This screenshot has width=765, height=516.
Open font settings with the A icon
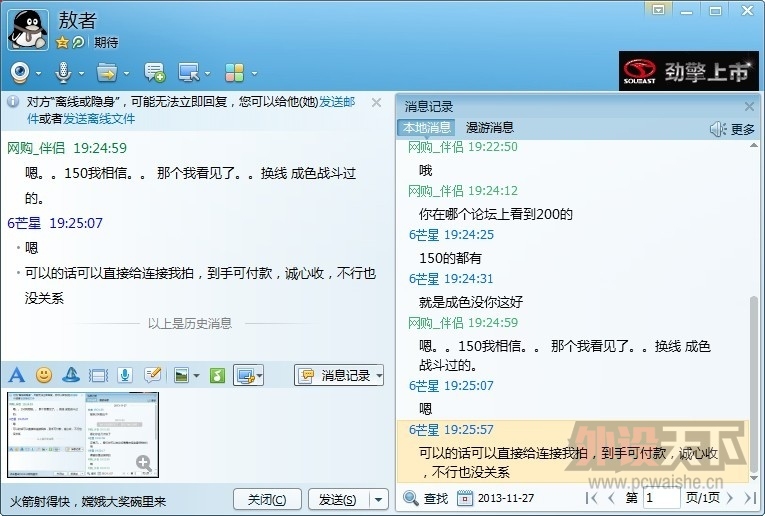click(17, 375)
